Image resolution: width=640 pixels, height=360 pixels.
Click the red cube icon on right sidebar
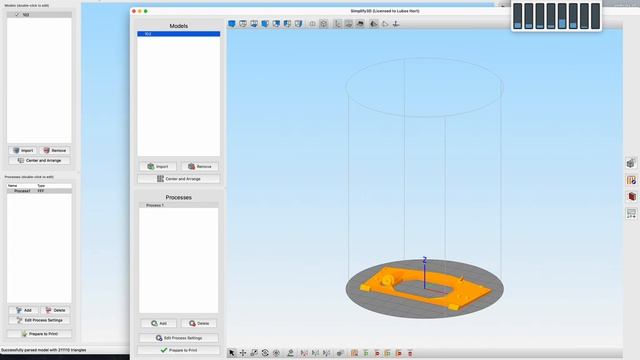pos(631,196)
